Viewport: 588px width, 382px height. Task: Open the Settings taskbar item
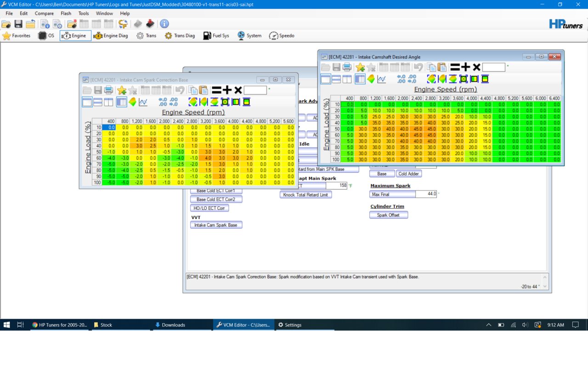[x=305, y=325]
